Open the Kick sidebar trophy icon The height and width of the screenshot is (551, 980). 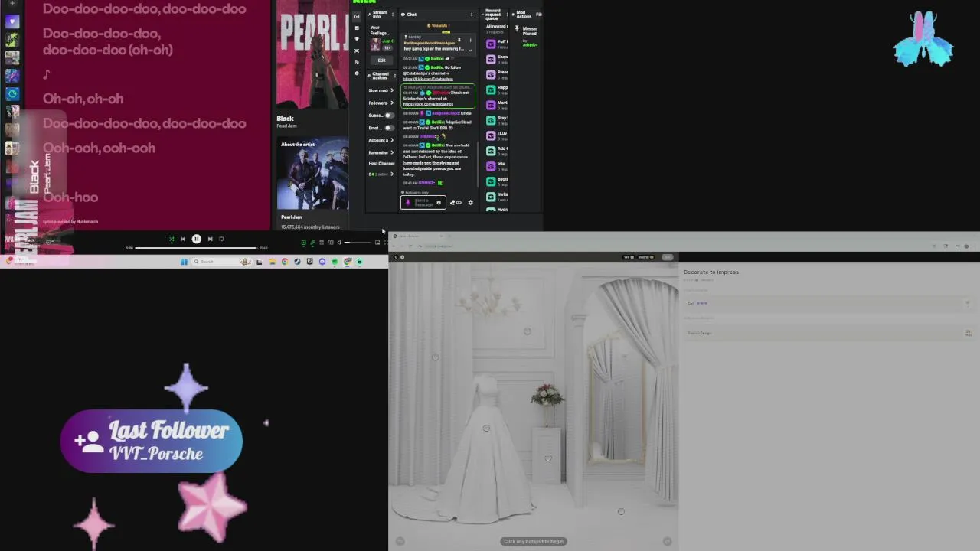(357, 40)
